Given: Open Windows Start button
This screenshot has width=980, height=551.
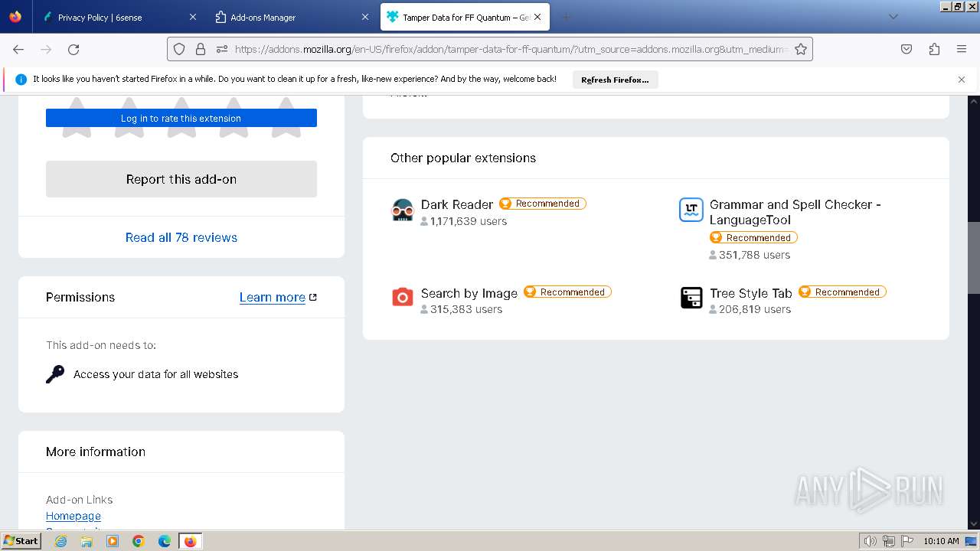Looking at the screenshot, I should 21,541.
